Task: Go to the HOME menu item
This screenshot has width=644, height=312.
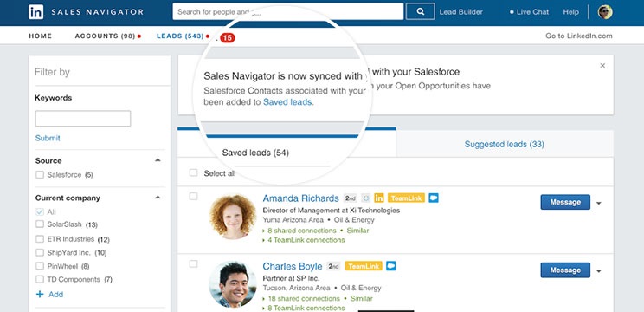Action: coord(40,36)
